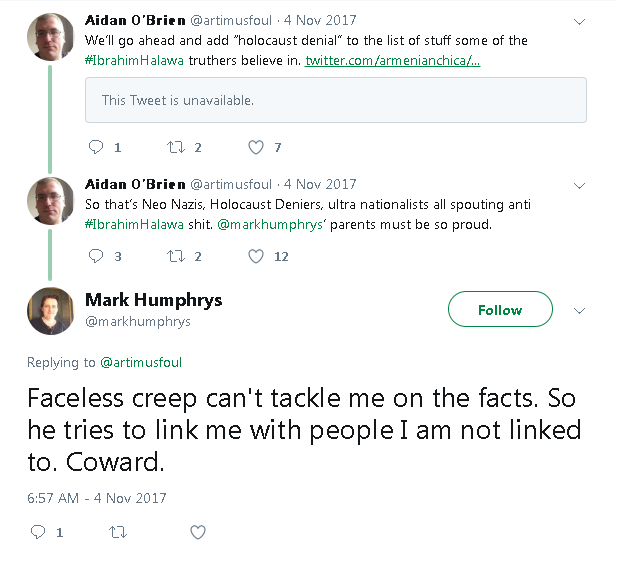Open @markhumphrys mention in second tweet
617x561 pixels.
point(268,226)
